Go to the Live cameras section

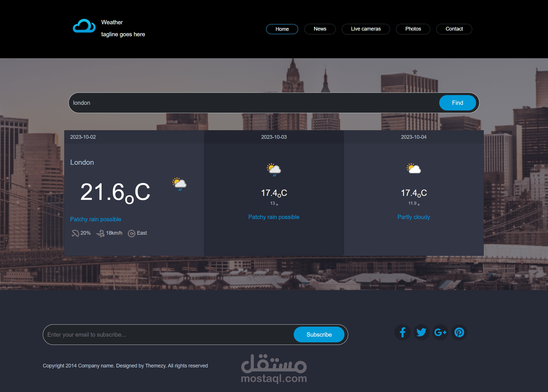click(366, 29)
